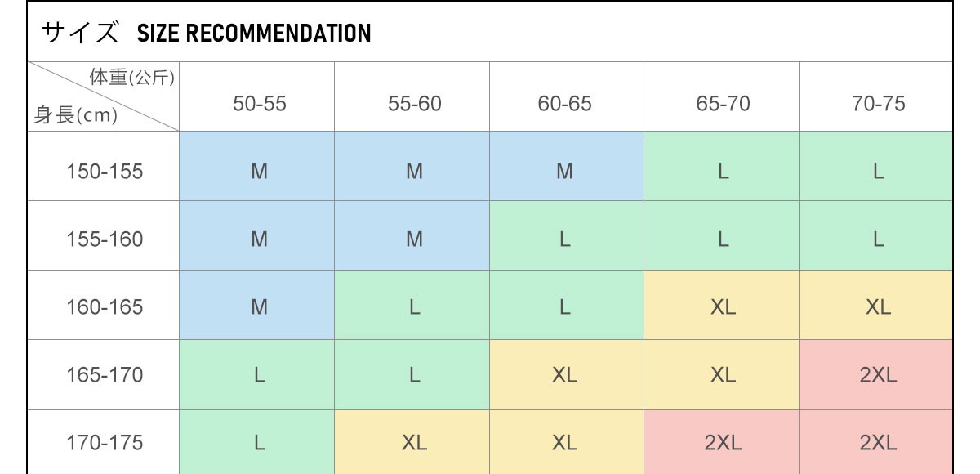
Task: Click the SIZE RECOMMENDATION title text
Action: (253, 33)
